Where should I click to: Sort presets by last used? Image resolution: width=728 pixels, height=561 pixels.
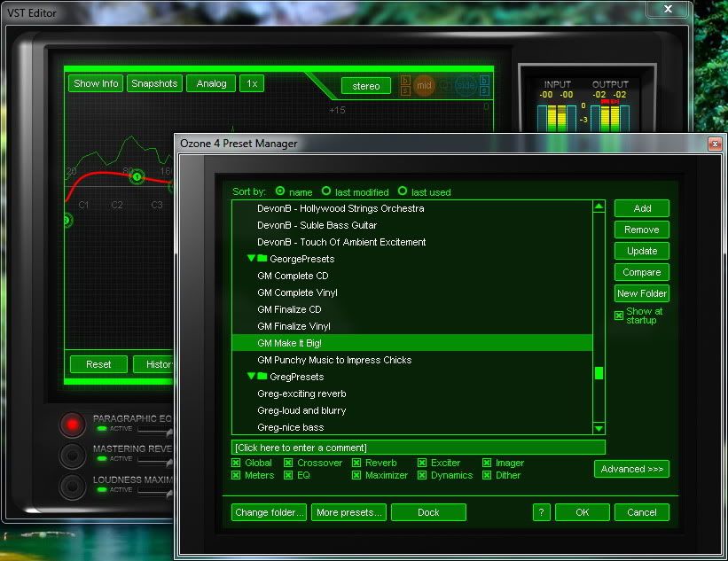pos(403,191)
